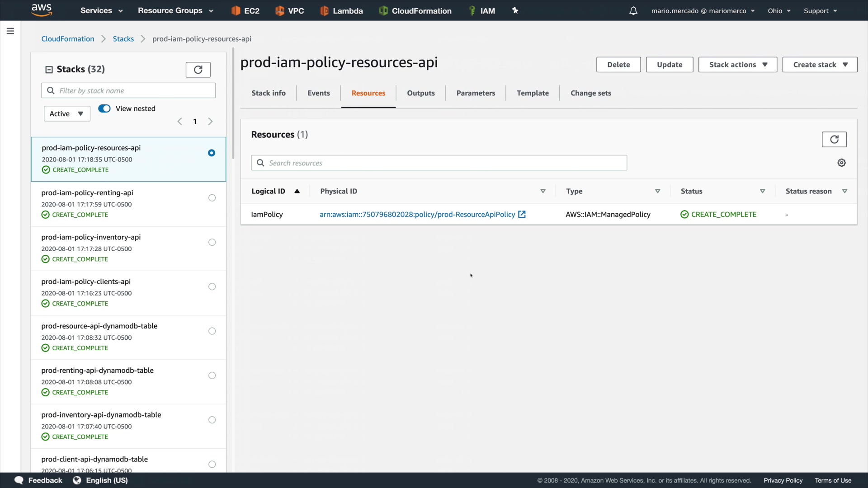Expand the Stack actions dropdown
The height and width of the screenshot is (488, 868).
point(737,65)
